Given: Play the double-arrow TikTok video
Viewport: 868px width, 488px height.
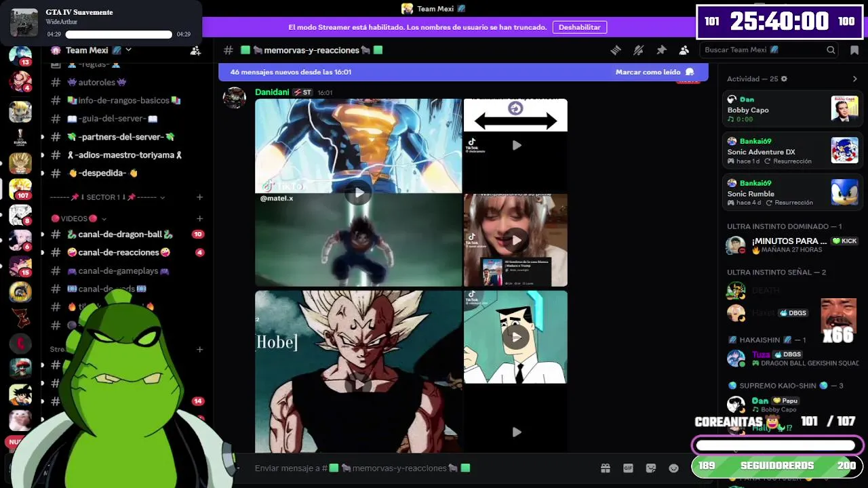Looking at the screenshot, I should (516, 145).
